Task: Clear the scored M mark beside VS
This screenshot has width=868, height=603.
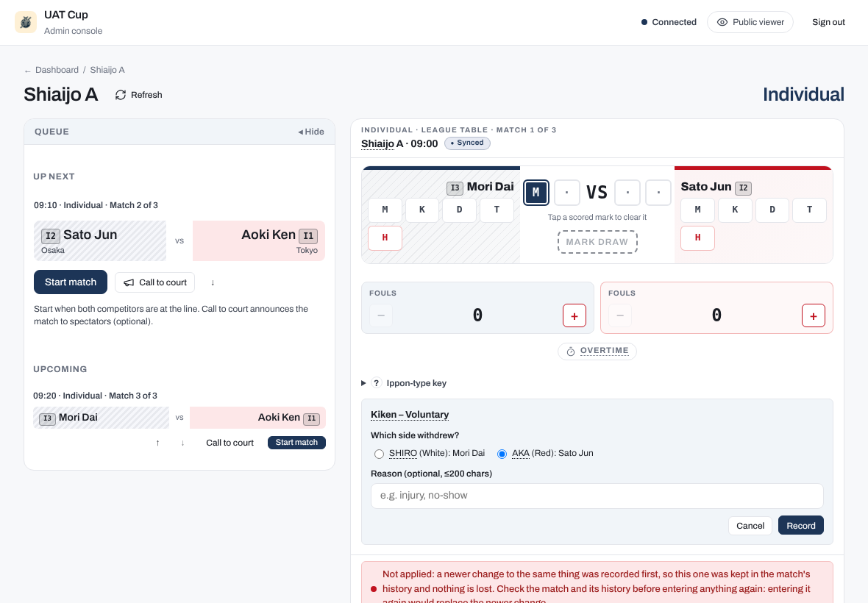Action: click(x=536, y=193)
